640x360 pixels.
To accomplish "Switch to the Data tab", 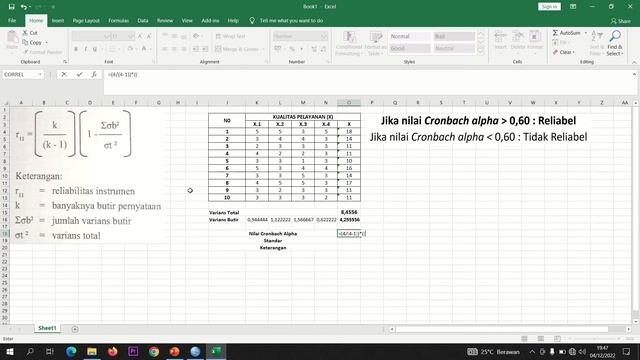I will point(143,20).
